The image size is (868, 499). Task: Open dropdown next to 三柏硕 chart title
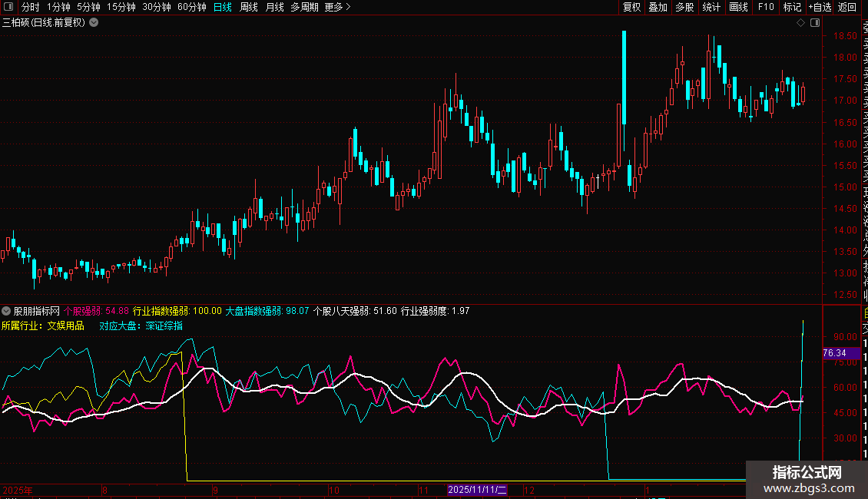[94, 22]
